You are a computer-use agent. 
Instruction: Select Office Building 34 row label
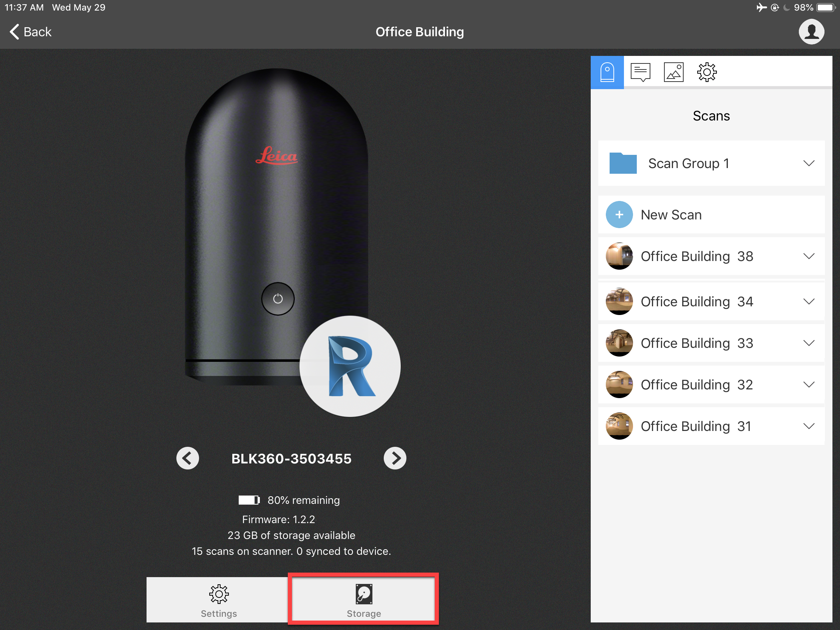[697, 301]
